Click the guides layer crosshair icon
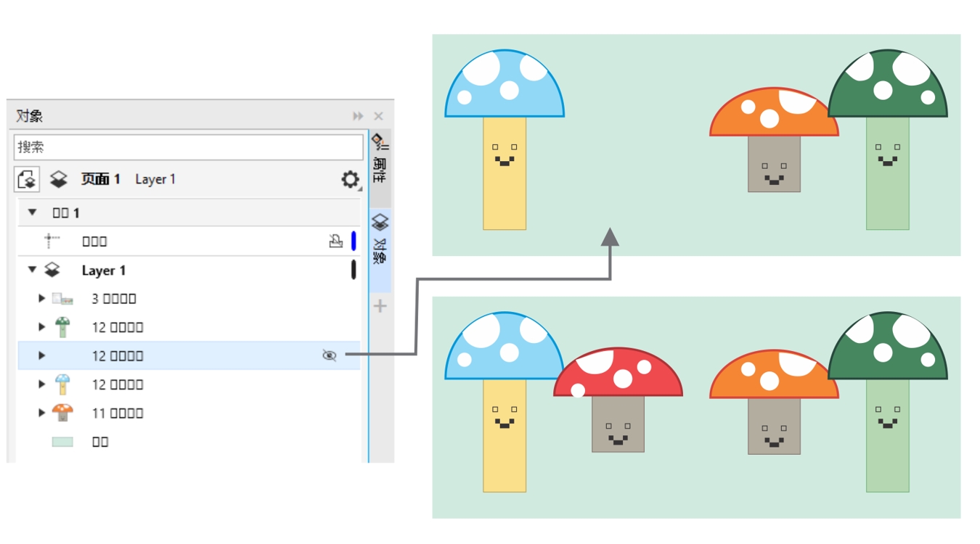980x544 pixels. (x=52, y=242)
